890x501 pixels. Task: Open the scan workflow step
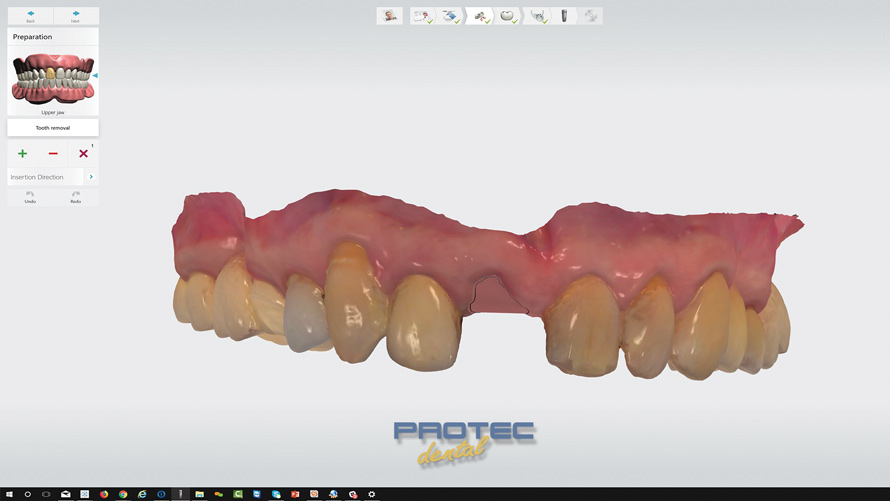click(x=450, y=16)
